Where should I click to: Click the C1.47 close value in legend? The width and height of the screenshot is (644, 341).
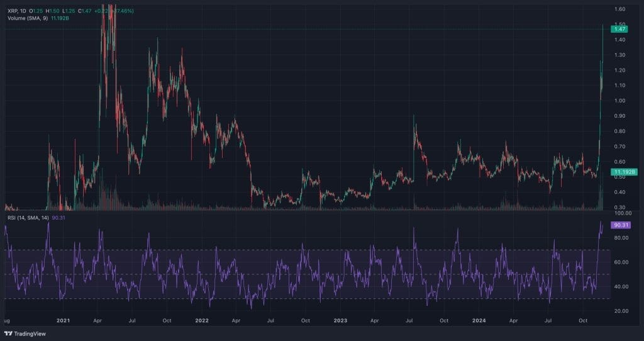coord(86,11)
